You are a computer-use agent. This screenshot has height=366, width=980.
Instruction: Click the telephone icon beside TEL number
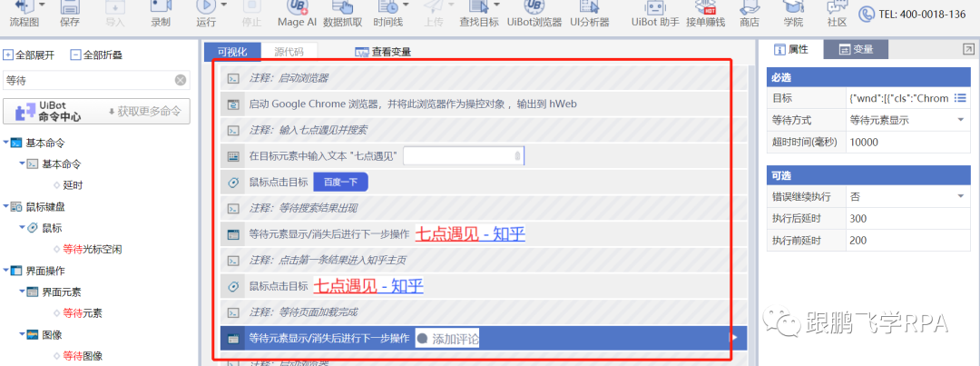coord(867,14)
